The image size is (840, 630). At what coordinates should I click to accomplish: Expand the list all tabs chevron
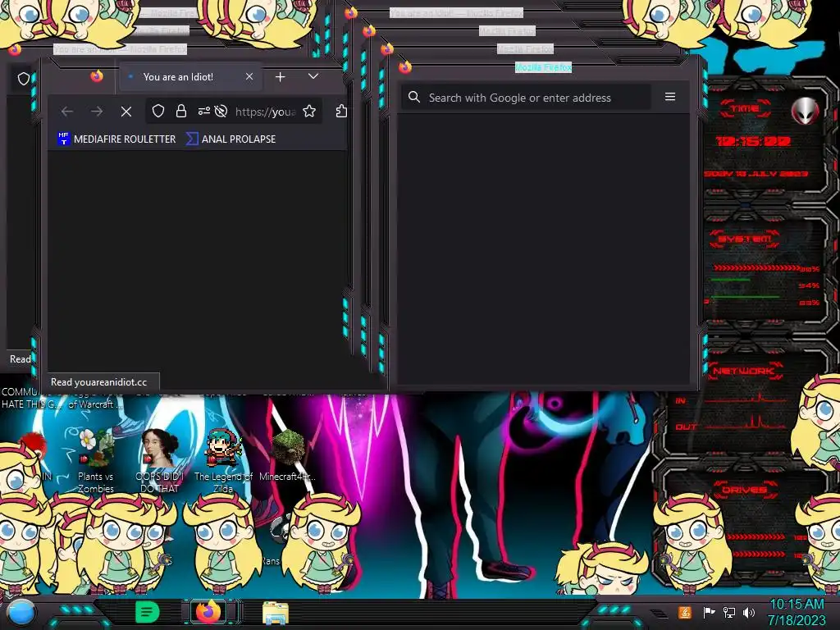pos(313,76)
